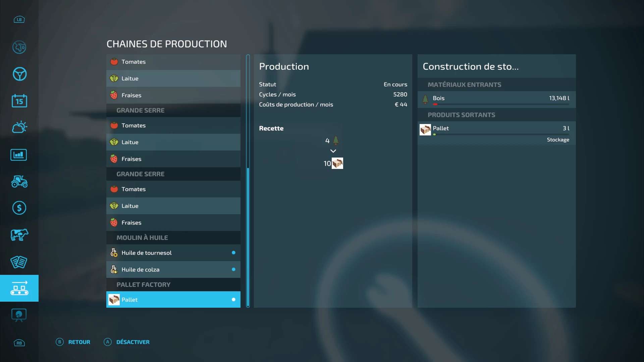Select the Production chains conveyor tab
644x362 pixels.
19,288
